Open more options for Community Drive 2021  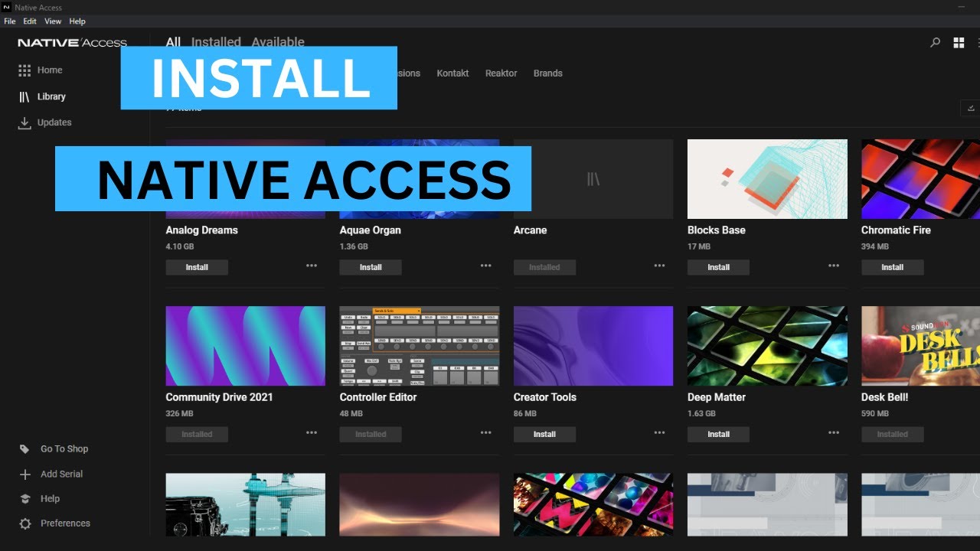[312, 433]
